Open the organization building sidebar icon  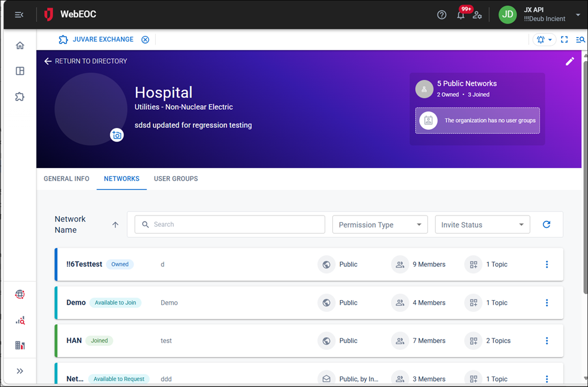[20, 345]
